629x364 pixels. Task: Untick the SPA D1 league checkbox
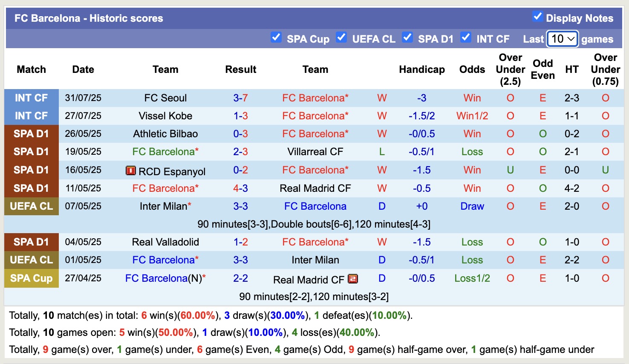coord(407,38)
